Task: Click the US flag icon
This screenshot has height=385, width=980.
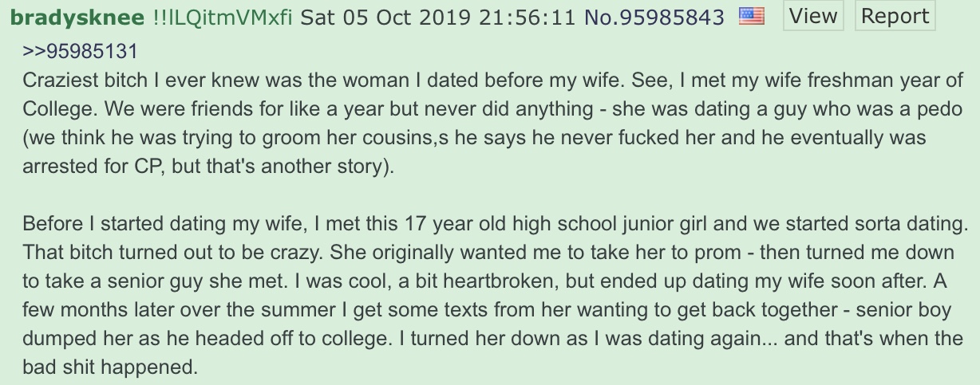Action: point(752,16)
